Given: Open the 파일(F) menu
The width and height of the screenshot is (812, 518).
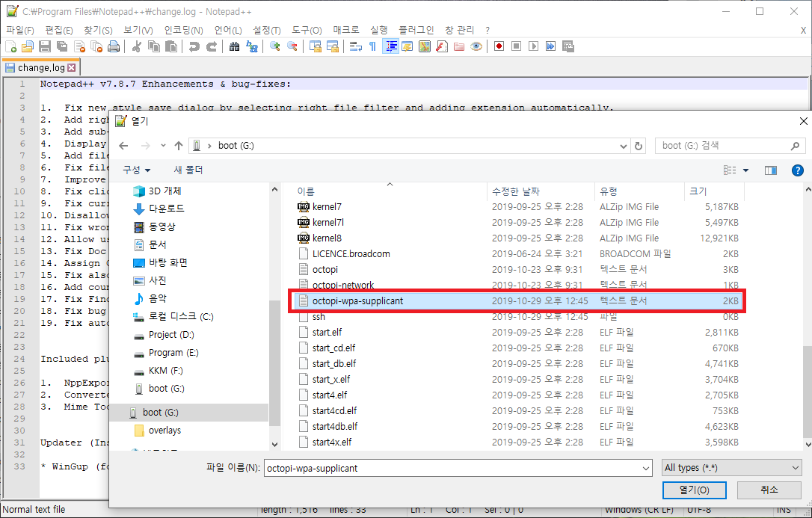Looking at the screenshot, I should pyautogui.click(x=20, y=31).
